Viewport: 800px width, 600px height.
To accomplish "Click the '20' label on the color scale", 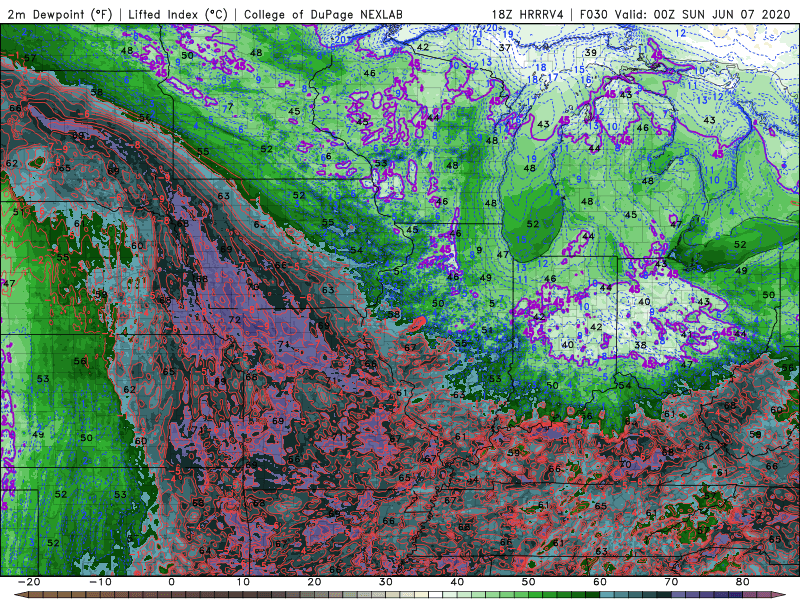I will tap(314, 582).
